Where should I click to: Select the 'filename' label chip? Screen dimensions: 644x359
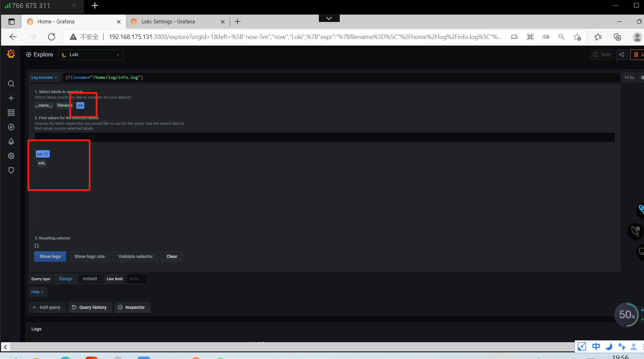[64, 105]
